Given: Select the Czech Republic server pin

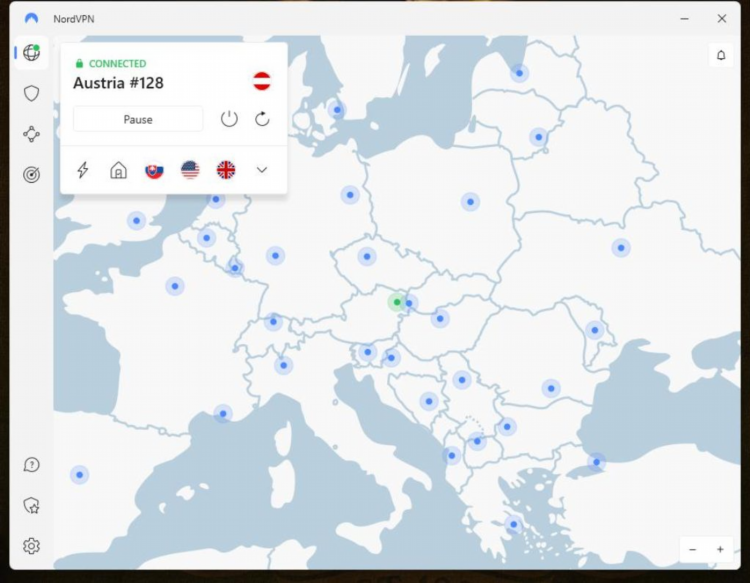Looking at the screenshot, I should (x=367, y=256).
